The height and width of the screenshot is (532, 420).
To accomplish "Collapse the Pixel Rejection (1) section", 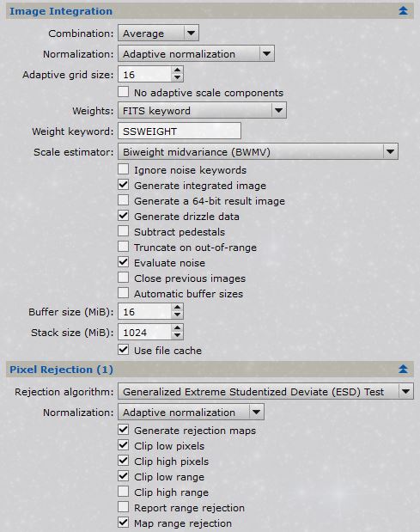I will (403, 370).
